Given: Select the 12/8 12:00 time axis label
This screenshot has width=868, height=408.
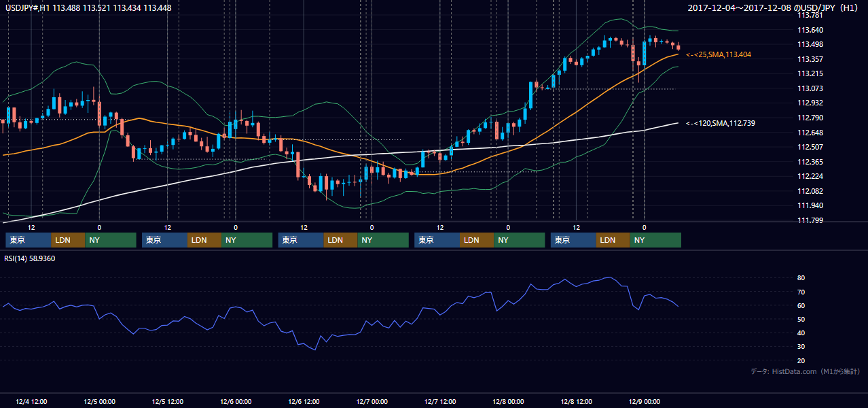Looking at the screenshot, I should coord(576,401).
